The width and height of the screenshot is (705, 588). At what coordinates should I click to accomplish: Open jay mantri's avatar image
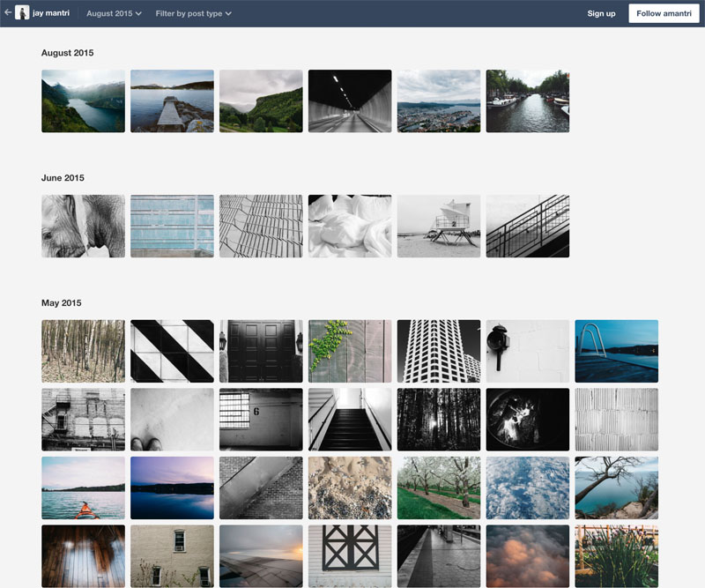[x=22, y=13]
